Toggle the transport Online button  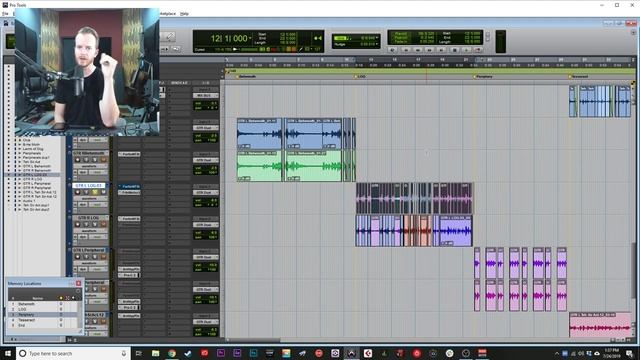tap(393, 50)
